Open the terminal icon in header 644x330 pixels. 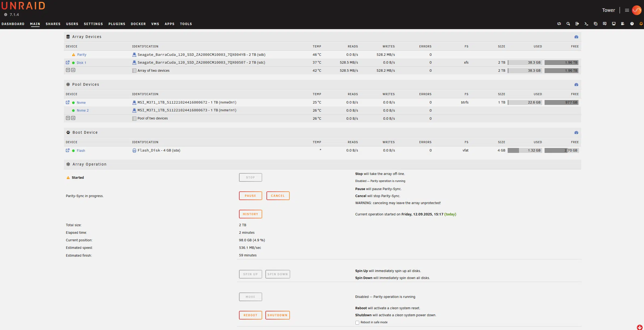pos(586,24)
